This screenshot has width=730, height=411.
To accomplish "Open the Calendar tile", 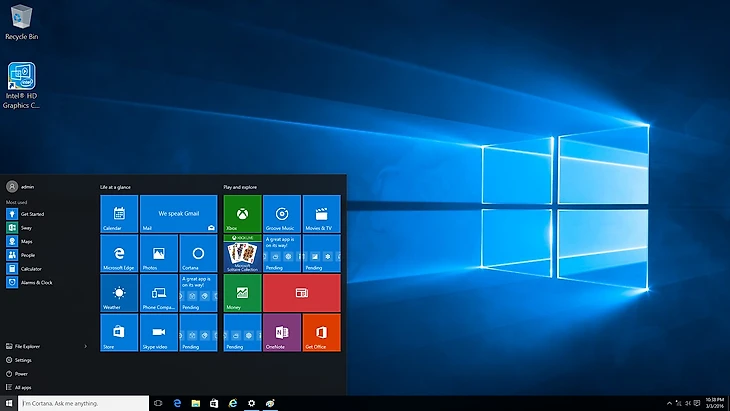I will 119,214.
